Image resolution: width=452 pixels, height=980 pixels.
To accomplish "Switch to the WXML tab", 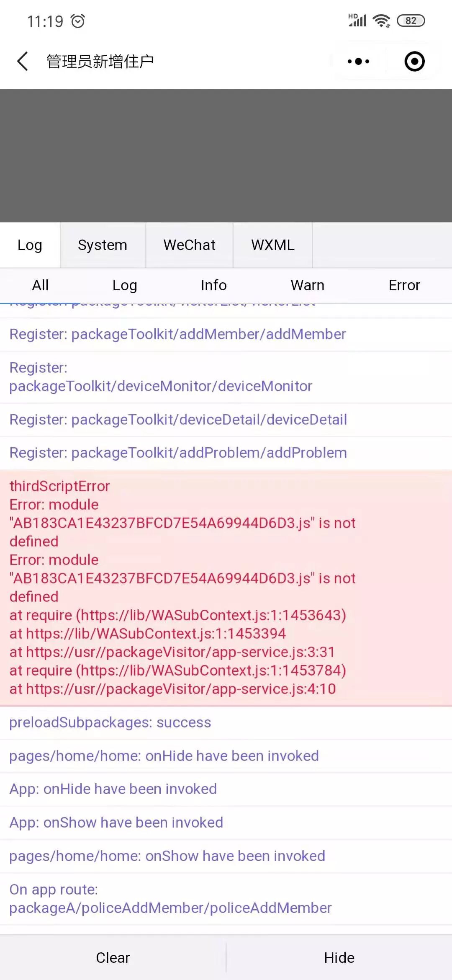I will point(273,245).
